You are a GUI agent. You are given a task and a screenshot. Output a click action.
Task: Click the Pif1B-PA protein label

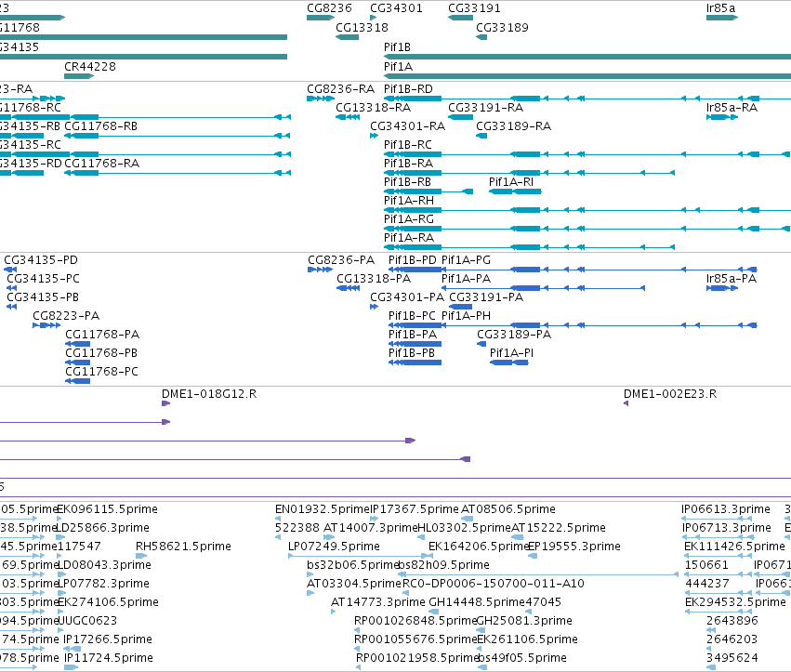pyautogui.click(x=412, y=335)
